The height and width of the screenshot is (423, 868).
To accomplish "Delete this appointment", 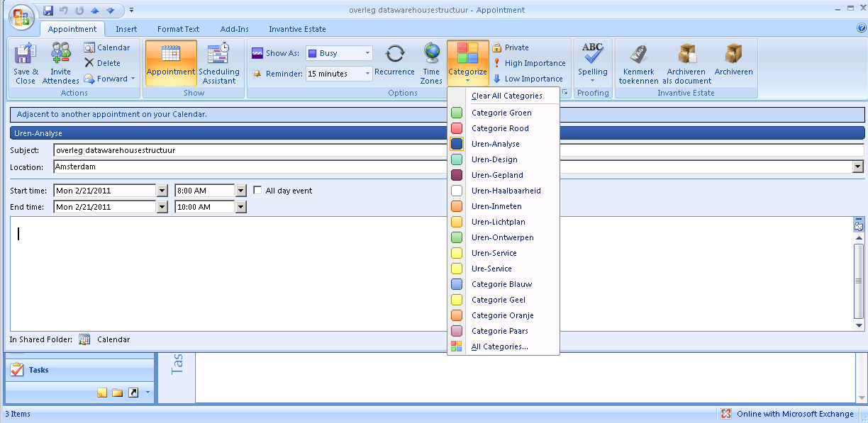I will tap(103, 63).
